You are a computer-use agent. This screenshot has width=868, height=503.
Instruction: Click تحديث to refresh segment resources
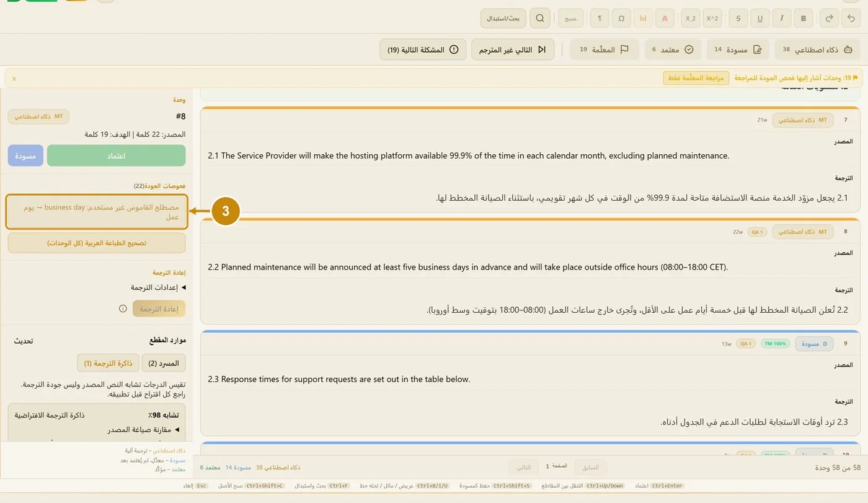tap(24, 341)
